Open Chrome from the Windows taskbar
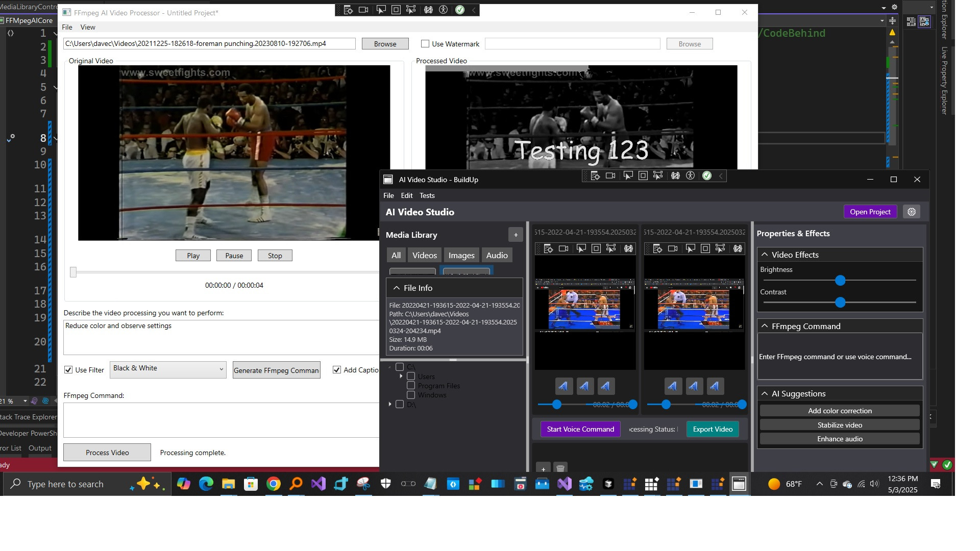This screenshot has height=551, width=980. [274, 484]
